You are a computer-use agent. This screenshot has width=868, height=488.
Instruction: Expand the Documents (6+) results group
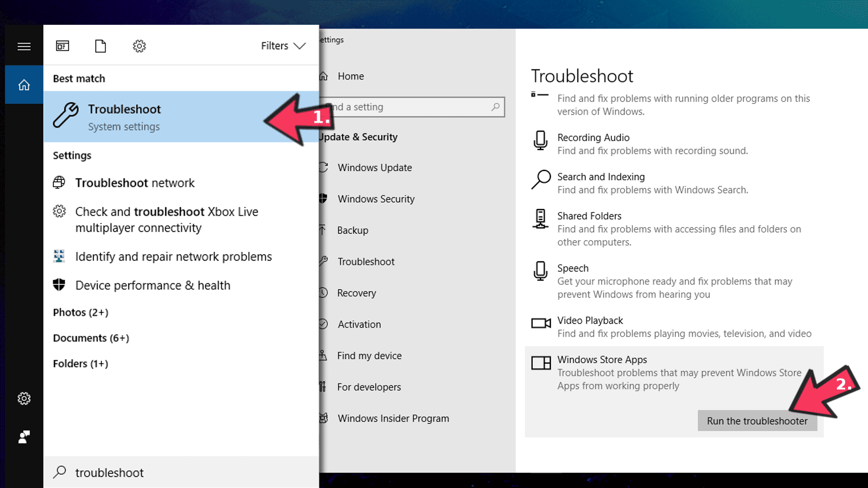tap(91, 338)
